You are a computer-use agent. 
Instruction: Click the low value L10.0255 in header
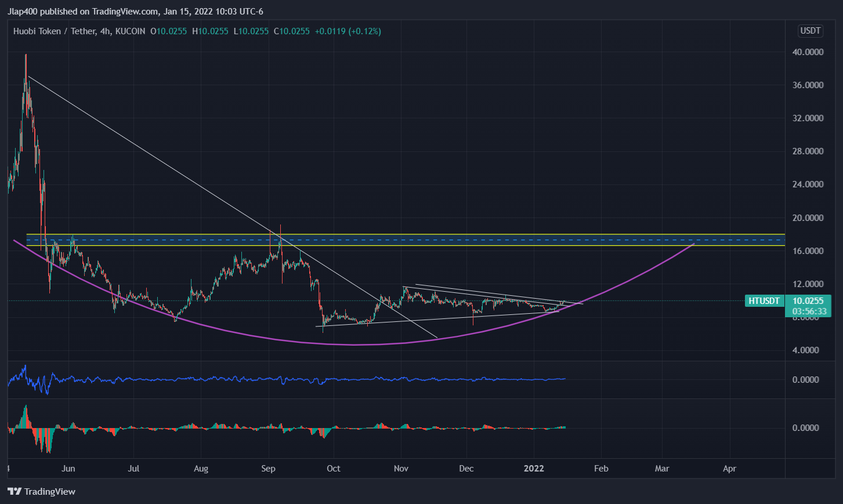(x=251, y=31)
